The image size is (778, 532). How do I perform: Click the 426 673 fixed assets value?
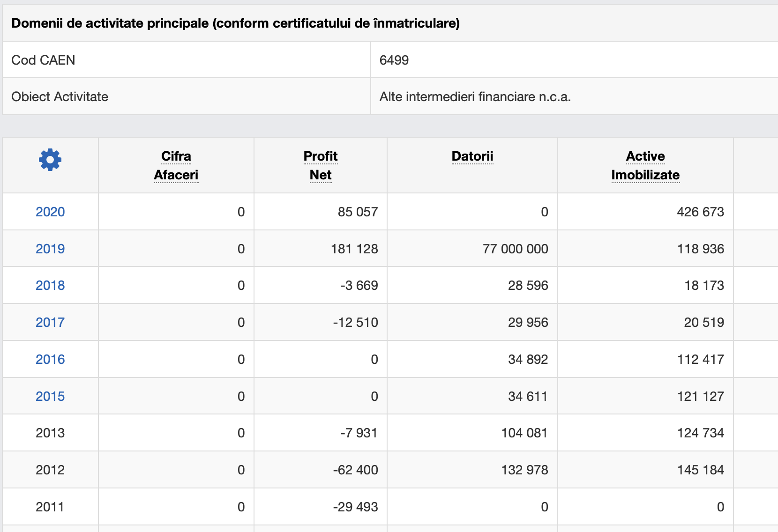pyautogui.click(x=700, y=212)
